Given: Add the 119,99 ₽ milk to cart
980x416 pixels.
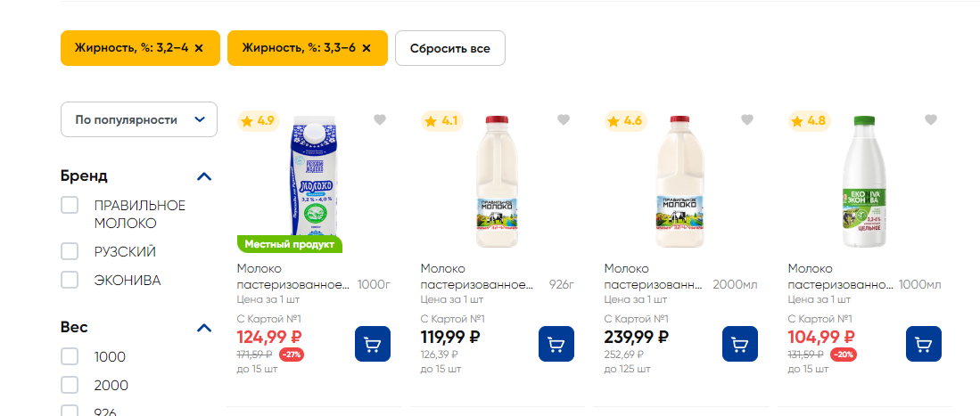Looking at the screenshot, I should tap(556, 344).
